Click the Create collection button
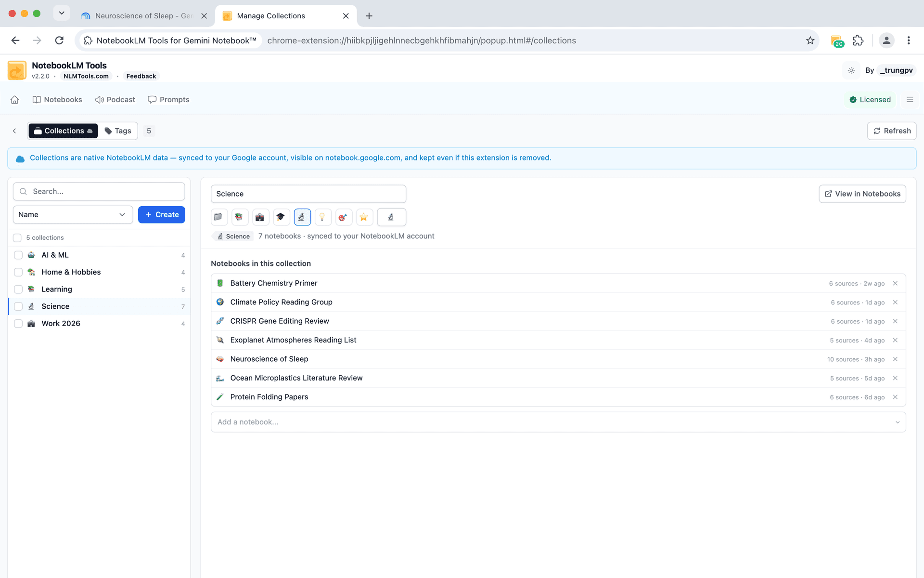The height and width of the screenshot is (578, 924). pos(162,215)
